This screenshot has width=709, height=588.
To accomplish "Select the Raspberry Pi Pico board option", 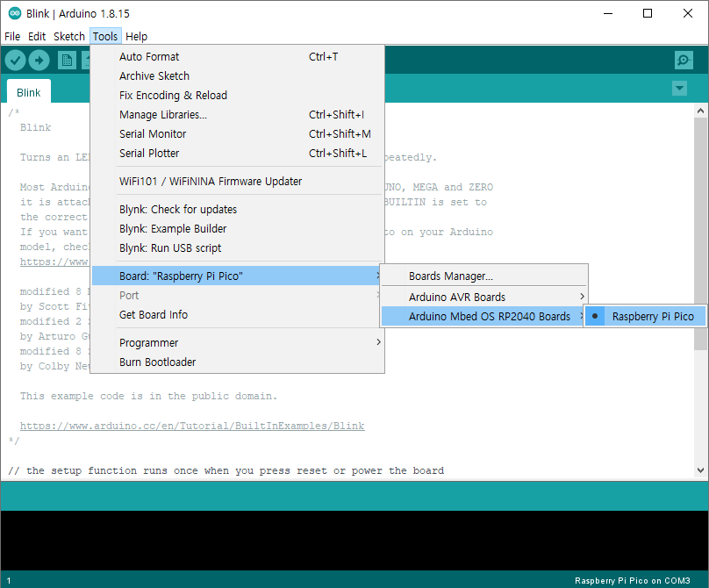I will [x=645, y=316].
